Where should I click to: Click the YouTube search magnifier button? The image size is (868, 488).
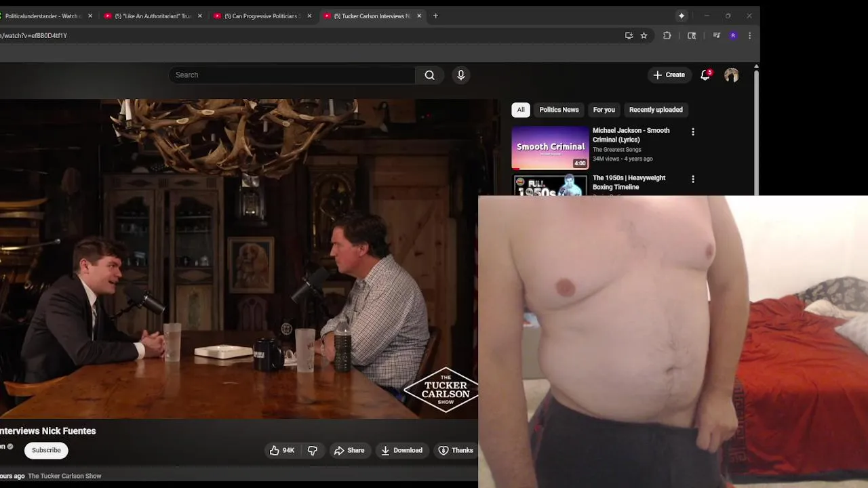point(429,75)
